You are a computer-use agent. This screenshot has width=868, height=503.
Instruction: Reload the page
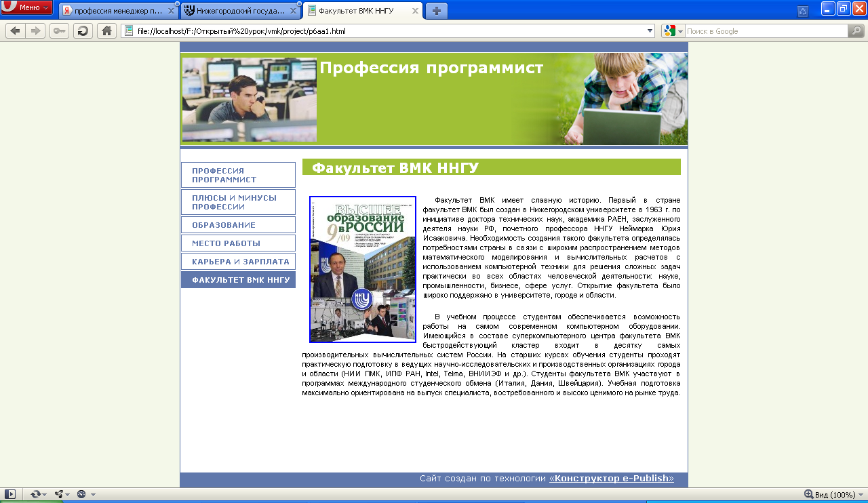coord(83,31)
